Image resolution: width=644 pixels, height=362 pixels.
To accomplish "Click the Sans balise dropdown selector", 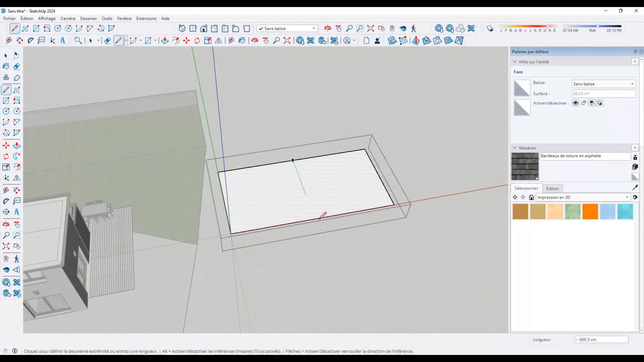I will pyautogui.click(x=287, y=28).
